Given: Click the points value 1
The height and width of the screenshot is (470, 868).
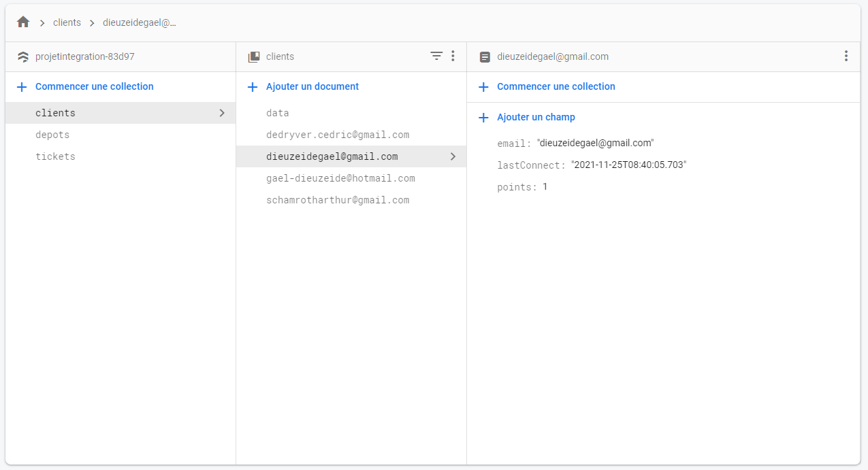Looking at the screenshot, I should (545, 186).
